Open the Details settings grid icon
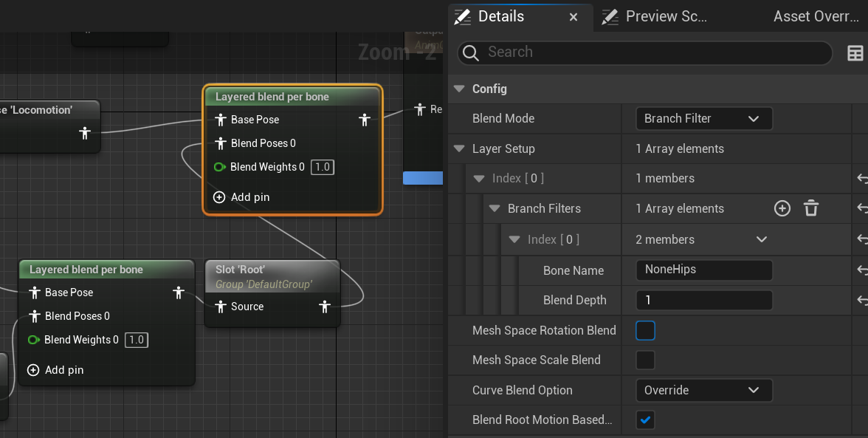 (855, 52)
